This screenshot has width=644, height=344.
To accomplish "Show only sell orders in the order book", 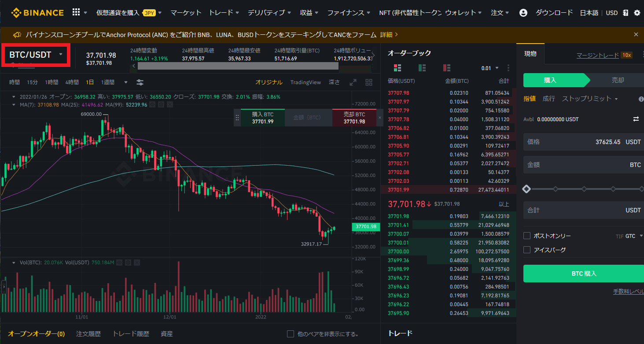I will (x=447, y=68).
